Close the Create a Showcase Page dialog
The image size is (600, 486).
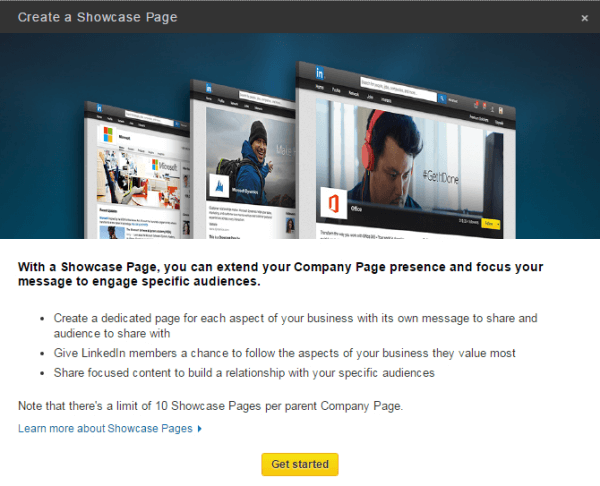[584, 18]
